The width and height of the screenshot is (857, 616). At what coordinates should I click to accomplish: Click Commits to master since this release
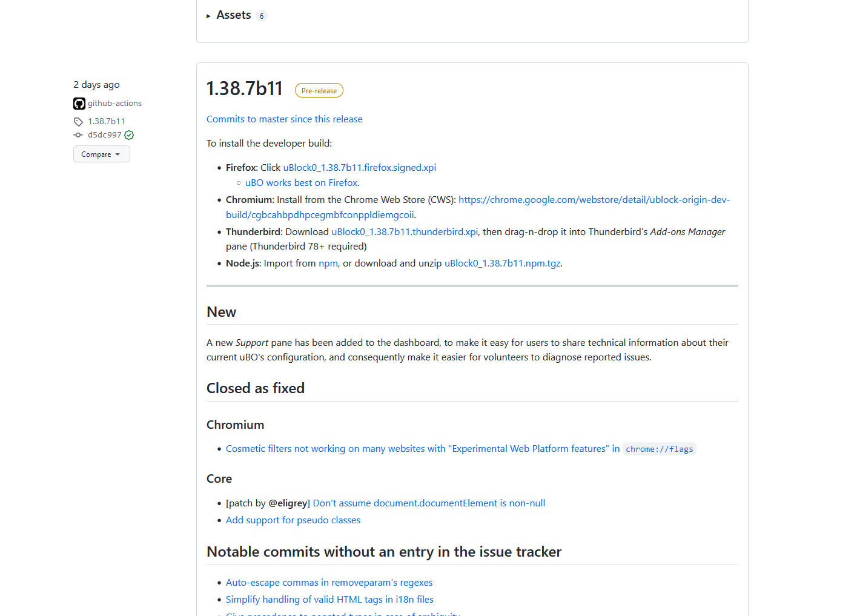point(284,119)
